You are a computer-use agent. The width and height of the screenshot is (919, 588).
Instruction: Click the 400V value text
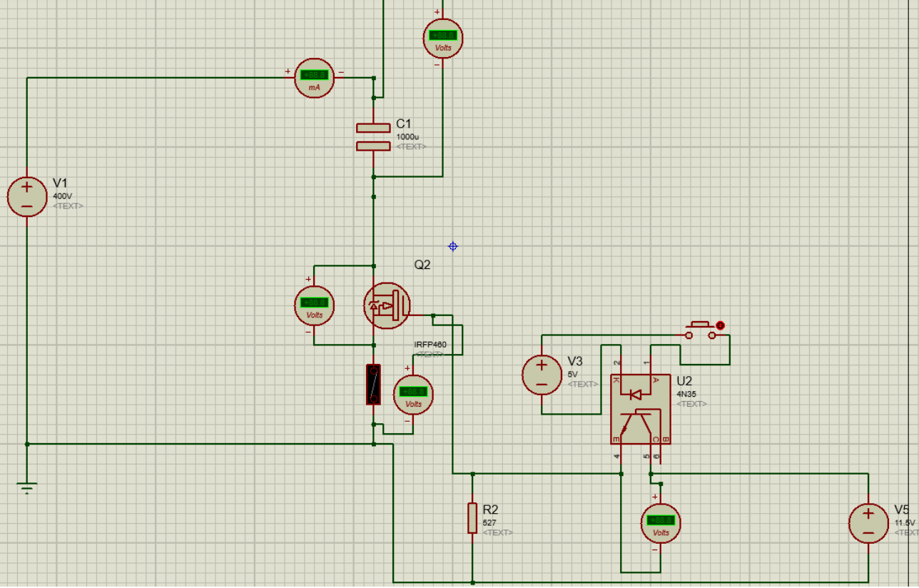63,196
